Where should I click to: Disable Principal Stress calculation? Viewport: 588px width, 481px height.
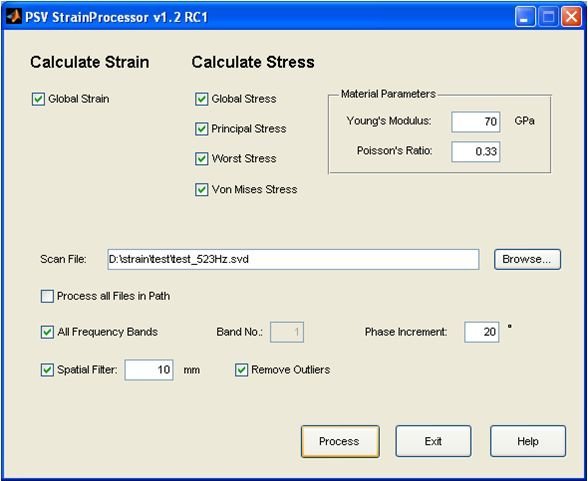coord(201,129)
